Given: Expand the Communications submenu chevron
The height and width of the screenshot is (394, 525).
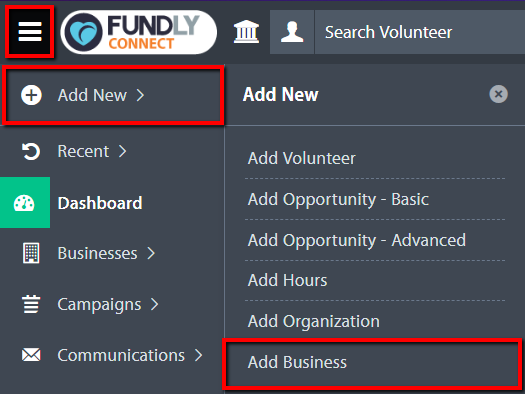Looking at the screenshot, I should tap(199, 355).
